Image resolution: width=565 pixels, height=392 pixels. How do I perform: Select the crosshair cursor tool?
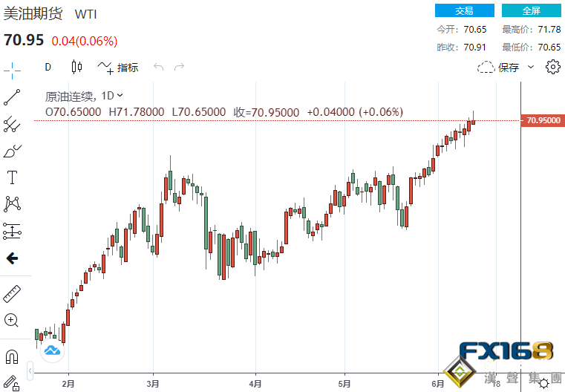coord(13,67)
